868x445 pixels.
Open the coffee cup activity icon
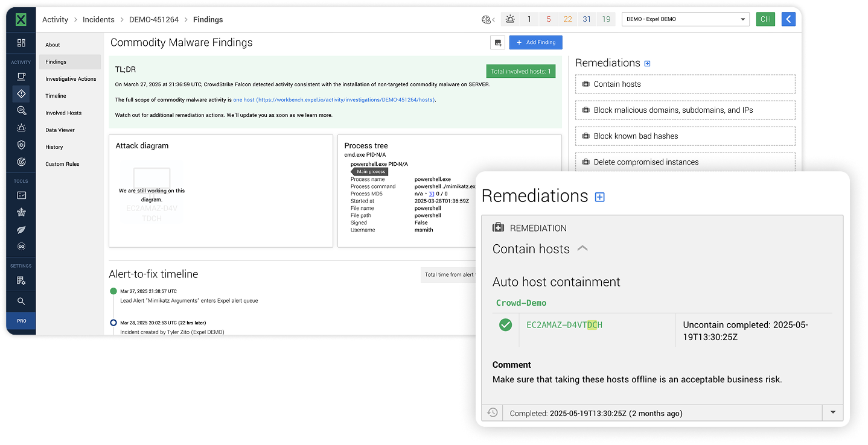[21, 77]
